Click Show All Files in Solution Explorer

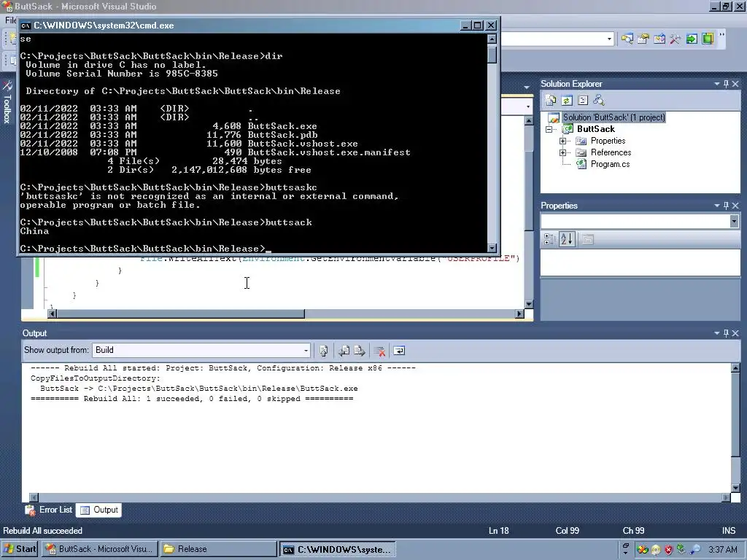551,100
